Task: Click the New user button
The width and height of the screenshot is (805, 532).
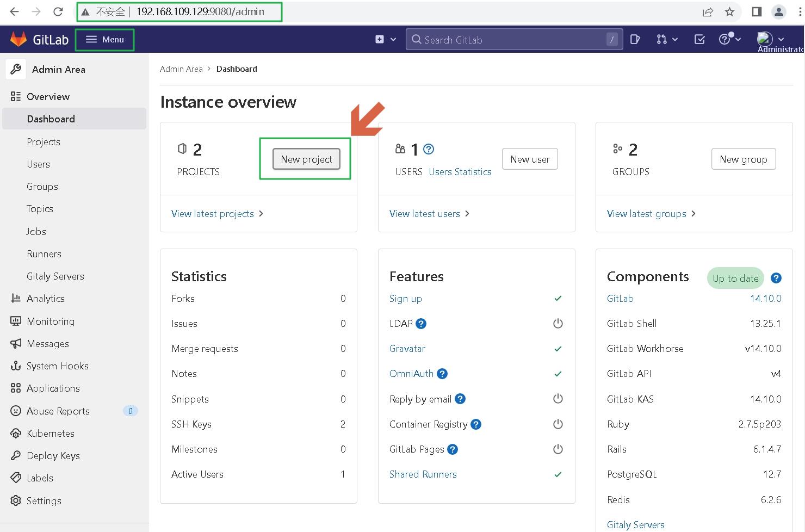Action: 530,159
